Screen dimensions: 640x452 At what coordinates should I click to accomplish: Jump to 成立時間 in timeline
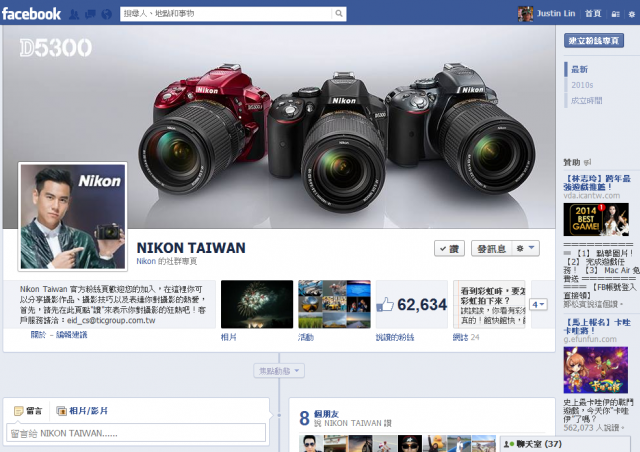point(586,100)
